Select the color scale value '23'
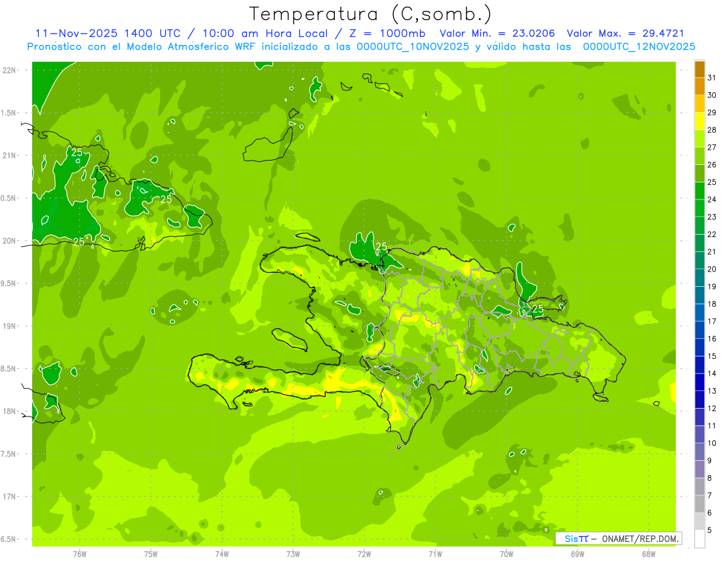The image size is (728, 562). pos(712,217)
